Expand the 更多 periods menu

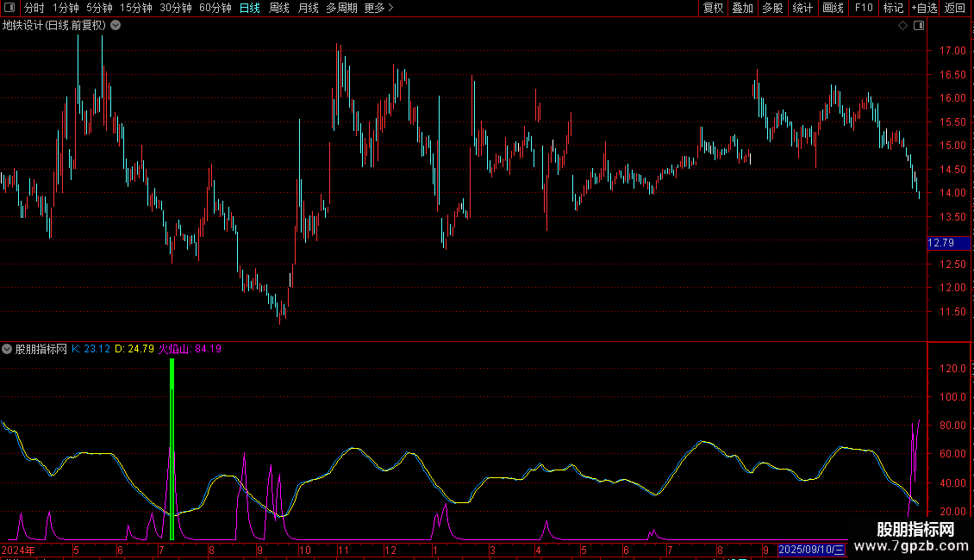(x=379, y=8)
